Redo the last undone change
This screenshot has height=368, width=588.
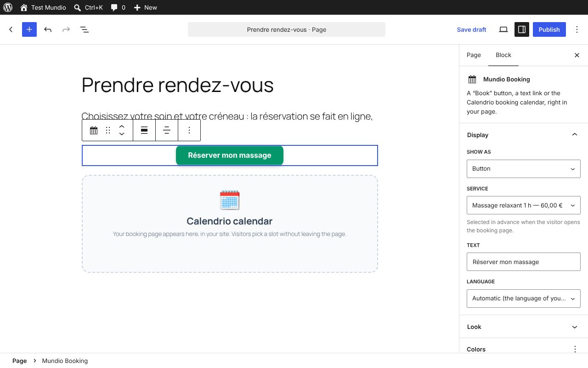pyautogui.click(x=66, y=29)
